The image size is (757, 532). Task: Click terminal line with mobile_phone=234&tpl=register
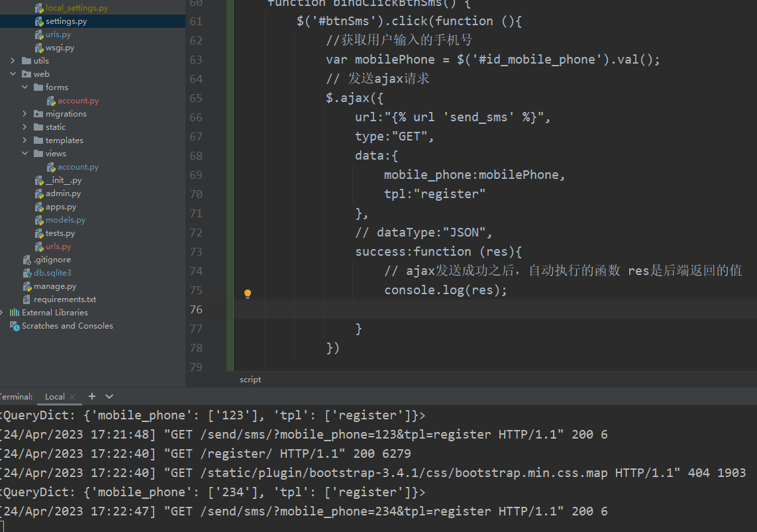tap(304, 511)
